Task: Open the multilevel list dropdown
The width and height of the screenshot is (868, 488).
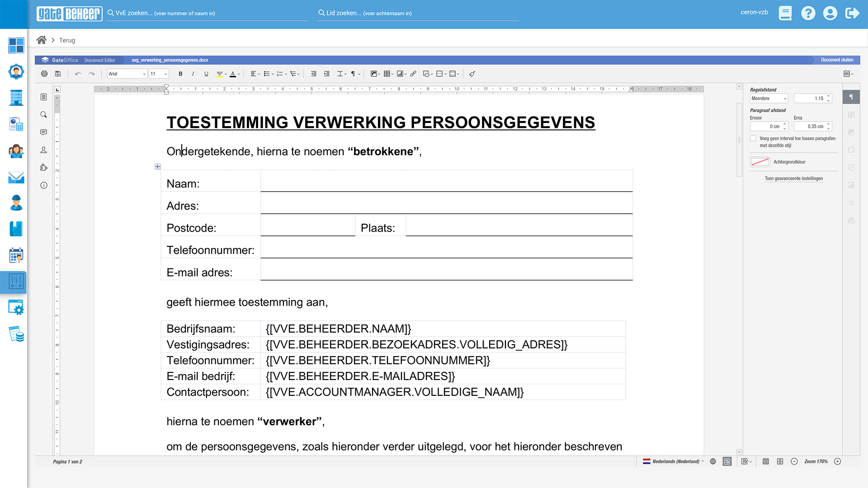Action: click(x=295, y=74)
